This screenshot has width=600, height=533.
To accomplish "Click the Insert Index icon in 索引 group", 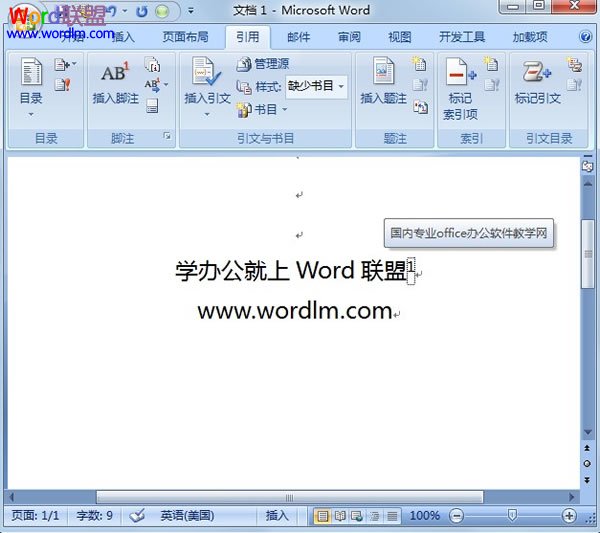I will (491, 64).
